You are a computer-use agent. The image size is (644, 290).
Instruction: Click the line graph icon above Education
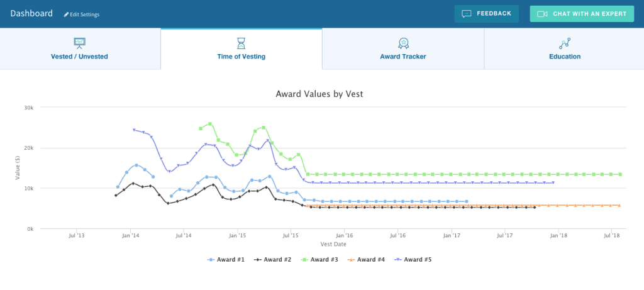point(565,43)
